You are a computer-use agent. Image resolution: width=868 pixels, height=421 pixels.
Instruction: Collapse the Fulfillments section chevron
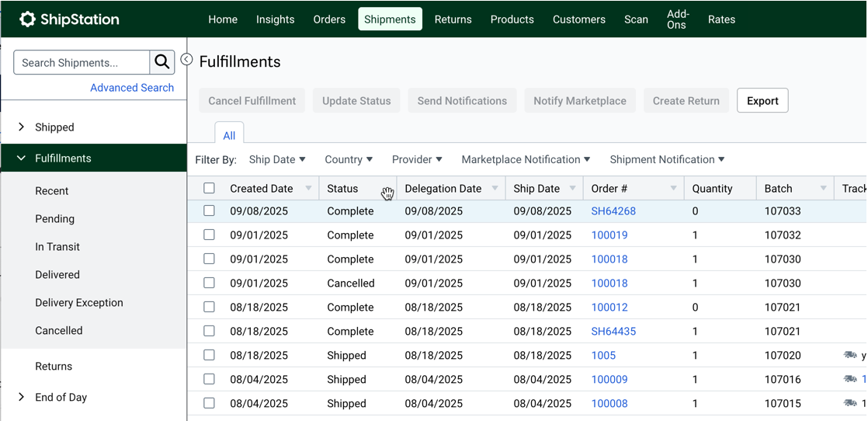pos(22,158)
